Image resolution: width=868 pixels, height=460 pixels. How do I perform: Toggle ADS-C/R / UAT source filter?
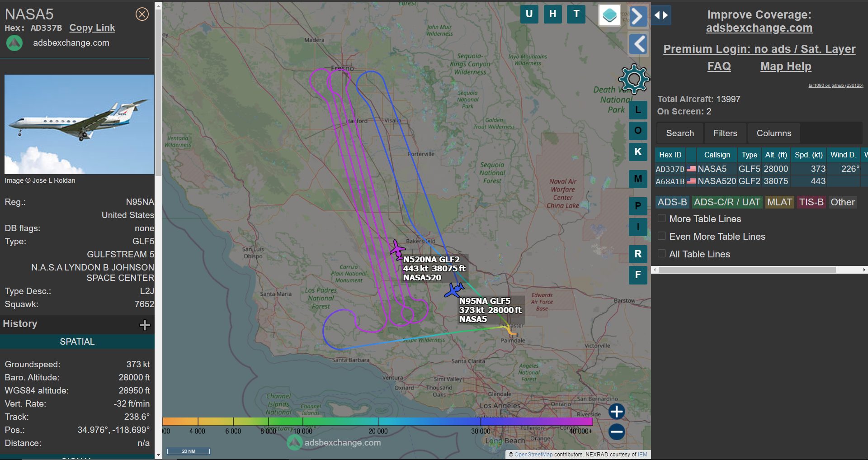pos(727,202)
